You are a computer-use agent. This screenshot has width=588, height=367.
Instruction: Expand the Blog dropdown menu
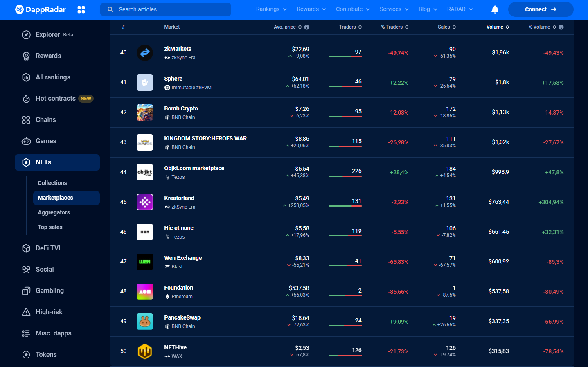pos(428,9)
